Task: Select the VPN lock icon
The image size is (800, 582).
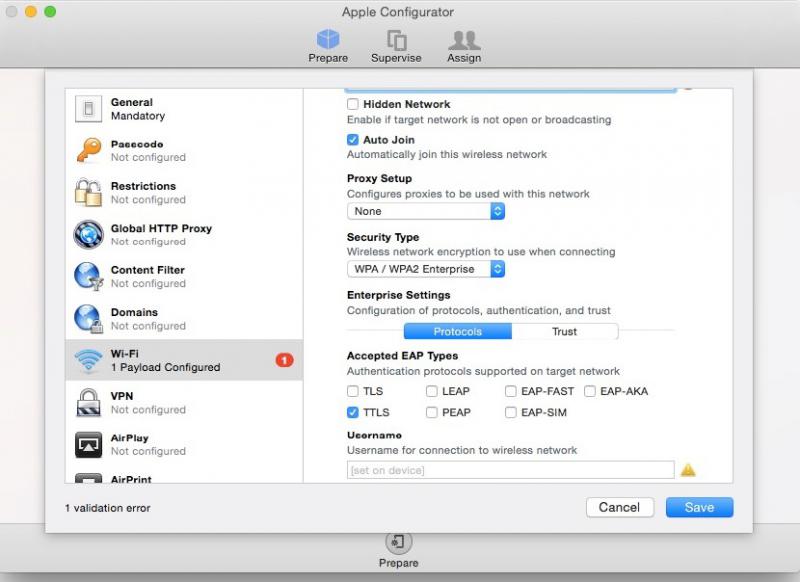Action: [88, 402]
